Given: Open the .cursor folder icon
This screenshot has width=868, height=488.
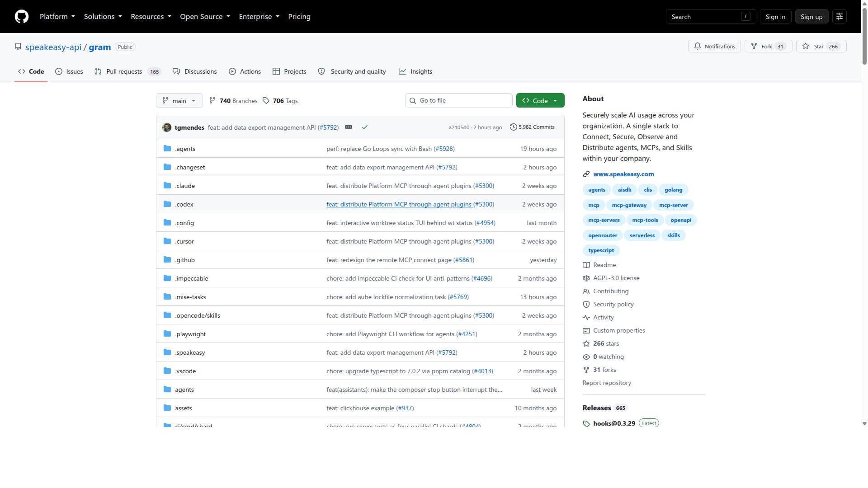Looking at the screenshot, I should pos(167,241).
